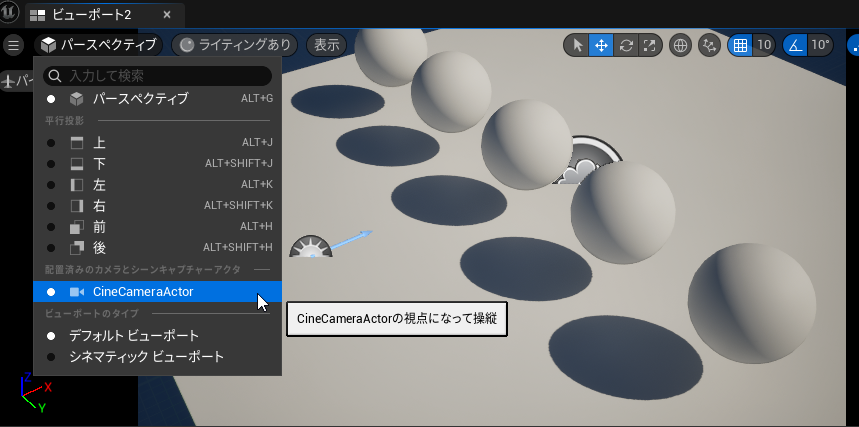
Task: Activate the select mode arrow tool
Action: [577, 45]
